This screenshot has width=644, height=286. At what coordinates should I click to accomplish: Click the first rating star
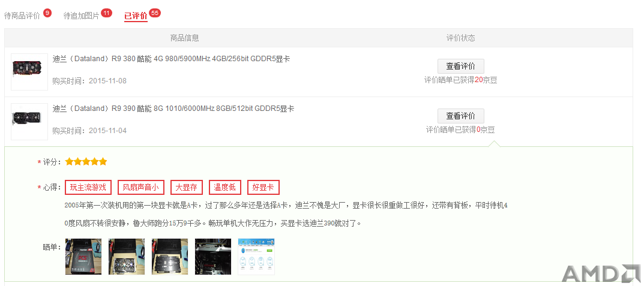[x=69, y=162]
